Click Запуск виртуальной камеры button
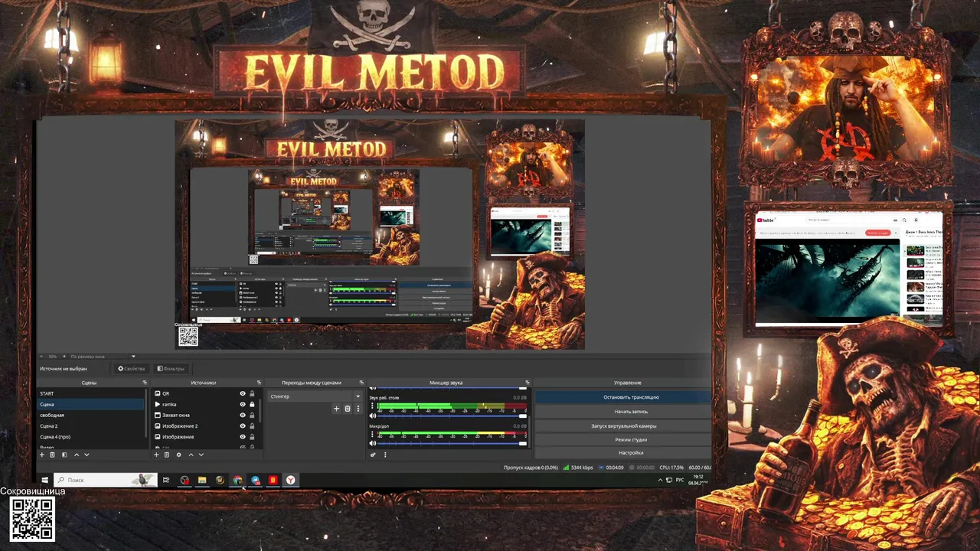This screenshot has width=980, height=551. tap(622, 425)
